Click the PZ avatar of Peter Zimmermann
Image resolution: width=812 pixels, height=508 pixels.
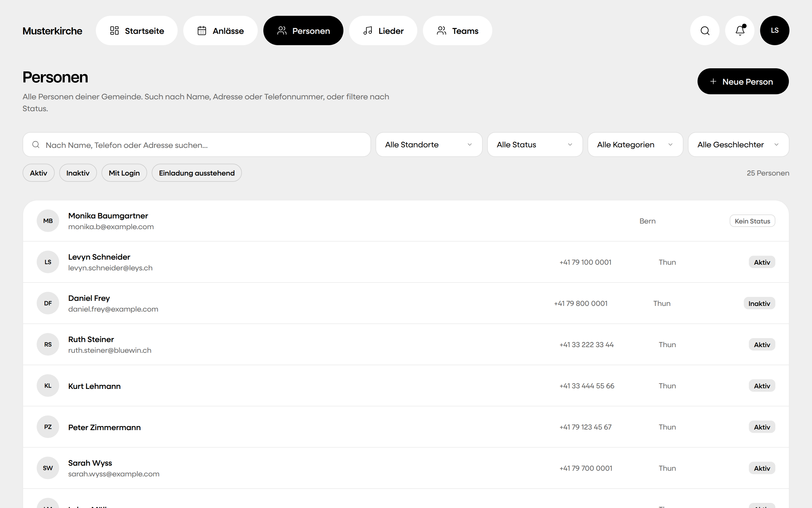(48, 427)
